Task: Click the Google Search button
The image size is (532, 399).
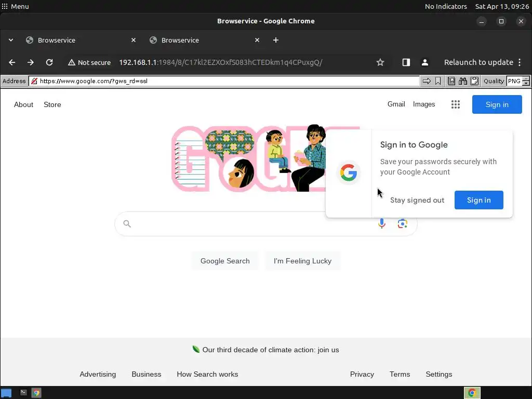Action: pyautogui.click(x=225, y=261)
